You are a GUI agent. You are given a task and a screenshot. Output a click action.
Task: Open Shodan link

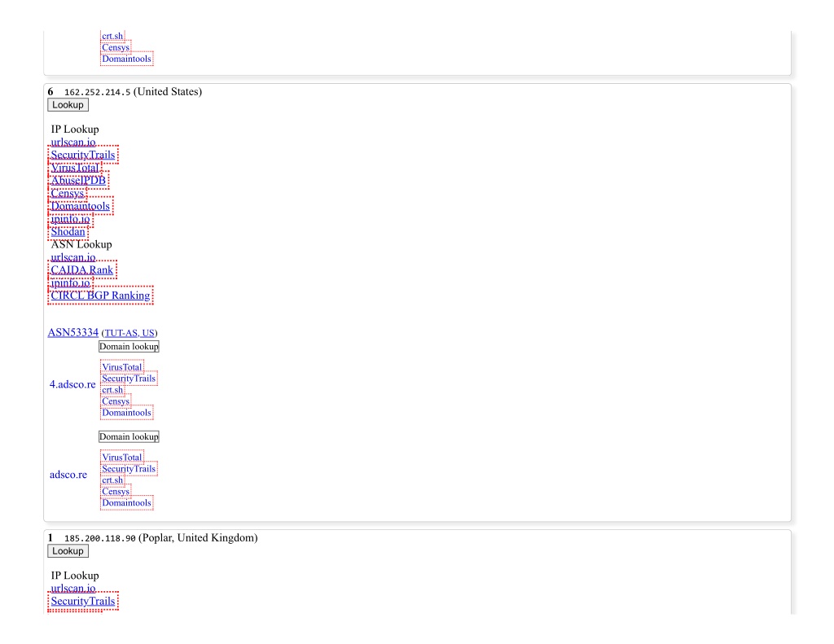[x=68, y=231]
